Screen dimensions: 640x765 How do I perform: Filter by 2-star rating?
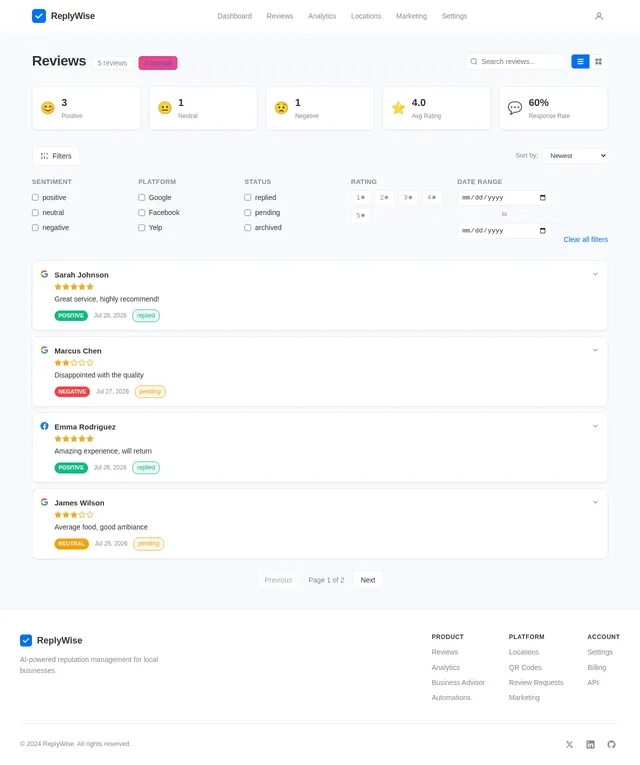384,198
